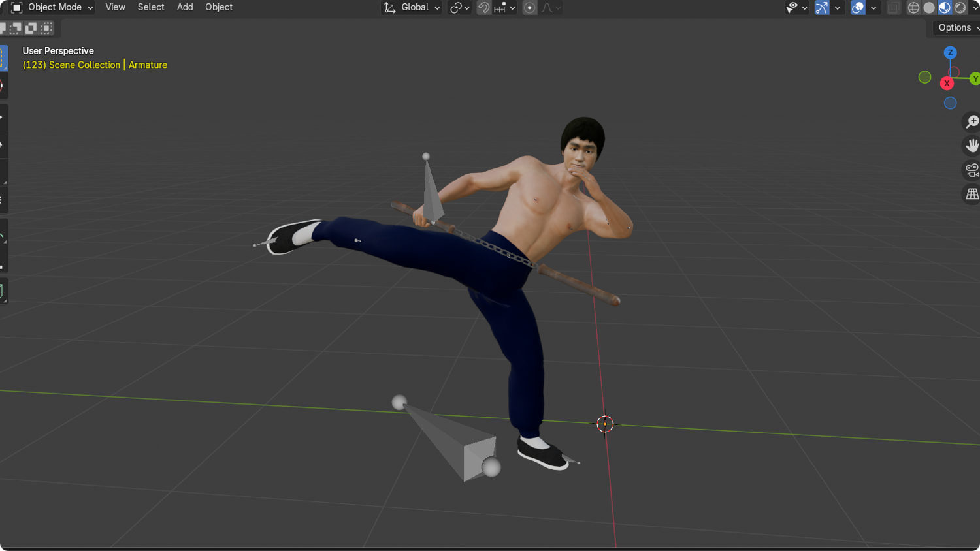Click the hand pan-view navigation icon
980x551 pixels.
pyautogui.click(x=972, y=146)
